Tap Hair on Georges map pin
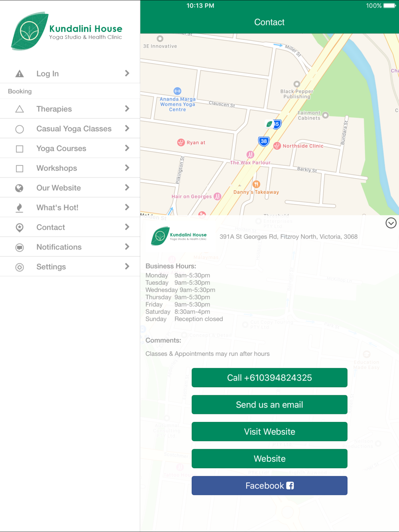This screenshot has width=399, height=532. pyautogui.click(x=217, y=196)
